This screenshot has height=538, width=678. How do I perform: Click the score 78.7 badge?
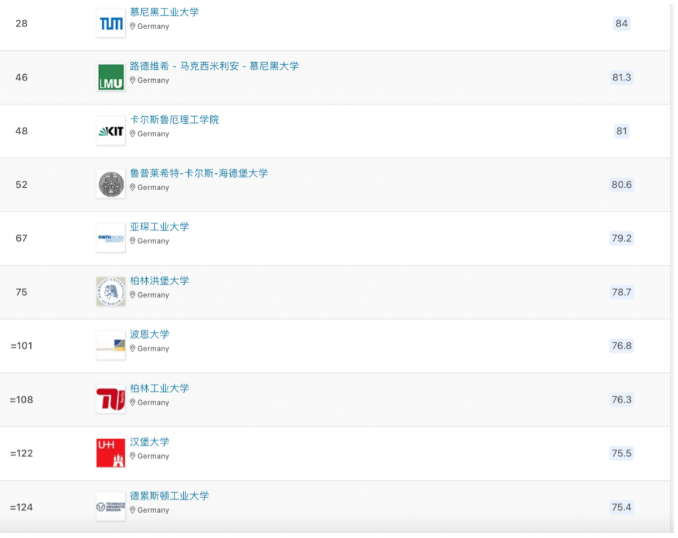(x=621, y=292)
